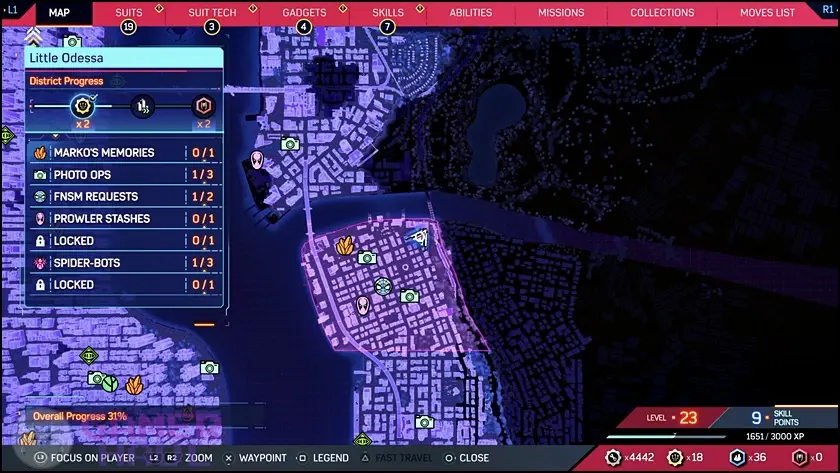Screen dimensions: 840x473
Task: Select the flame icon in the lower-left district
Action: tap(134, 385)
